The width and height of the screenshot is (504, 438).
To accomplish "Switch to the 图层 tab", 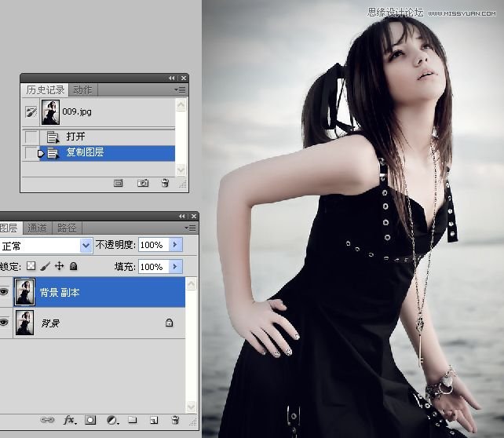I will [x=9, y=228].
